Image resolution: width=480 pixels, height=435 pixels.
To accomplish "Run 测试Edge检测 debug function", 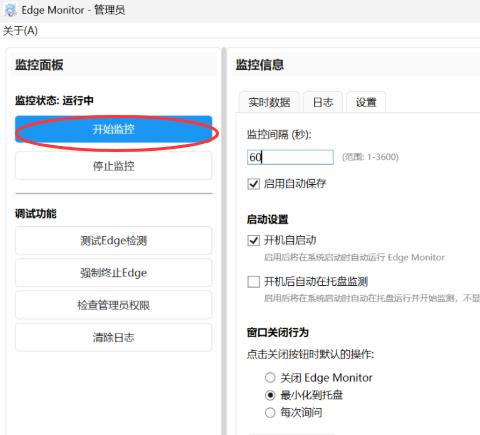I will click(113, 240).
